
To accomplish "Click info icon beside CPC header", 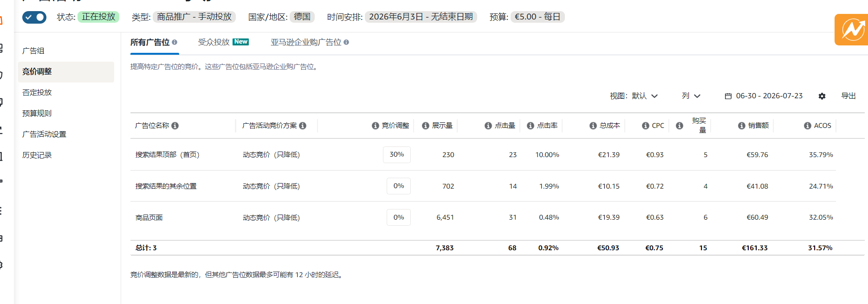I will 646,126.
